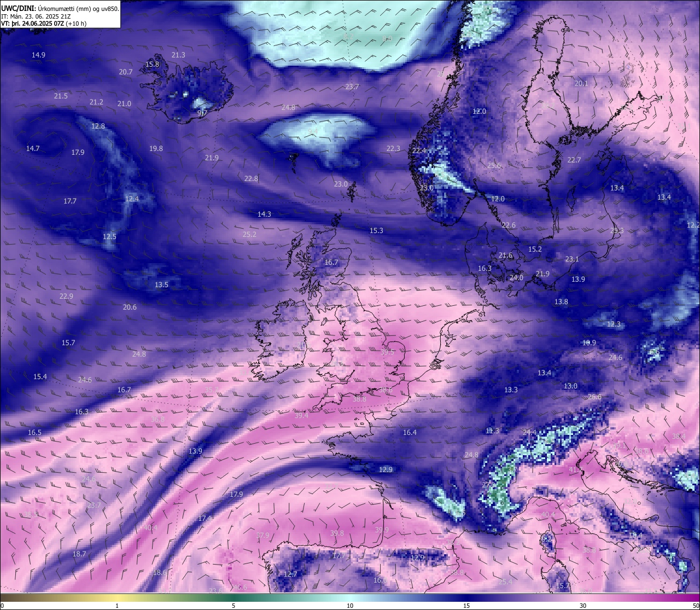Click the 15.3 value in the North Sea

[376, 230]
